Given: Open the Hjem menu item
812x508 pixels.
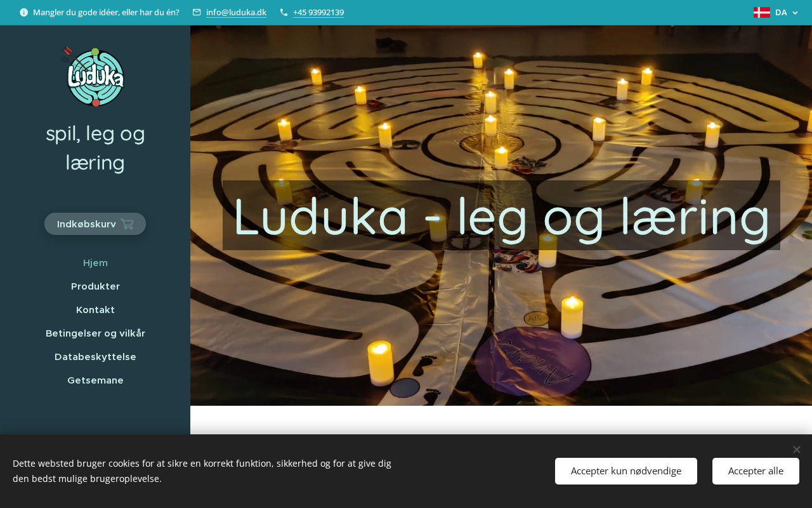Looking at the screenshot, I should (95, 263).
